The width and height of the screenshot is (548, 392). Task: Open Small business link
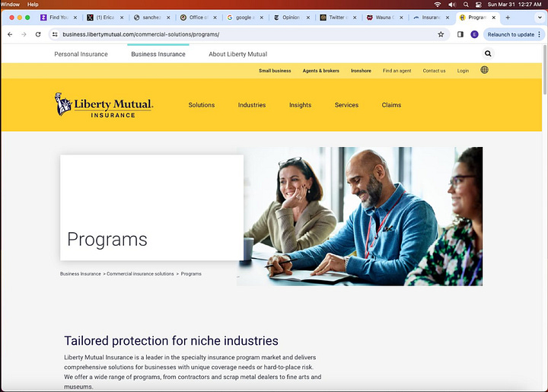point(275,71)
